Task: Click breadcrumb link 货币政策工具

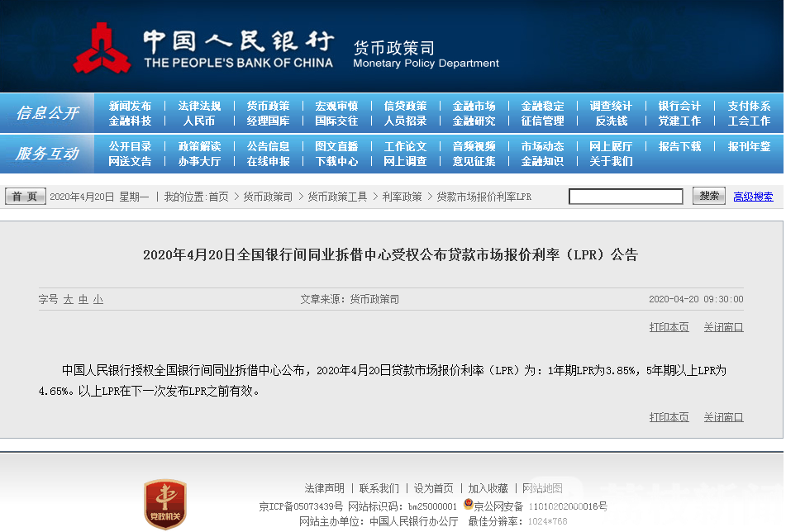Action: click(x=337, y=197)
